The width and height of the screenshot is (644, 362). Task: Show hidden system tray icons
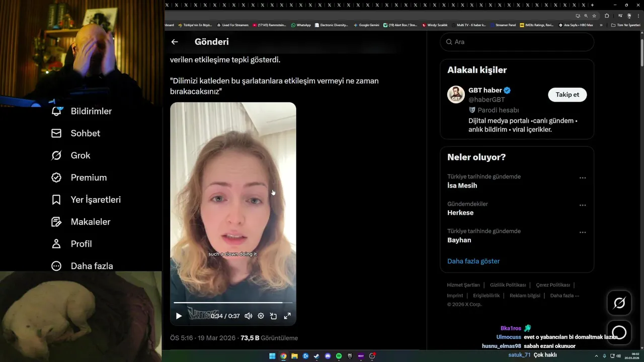597,356
